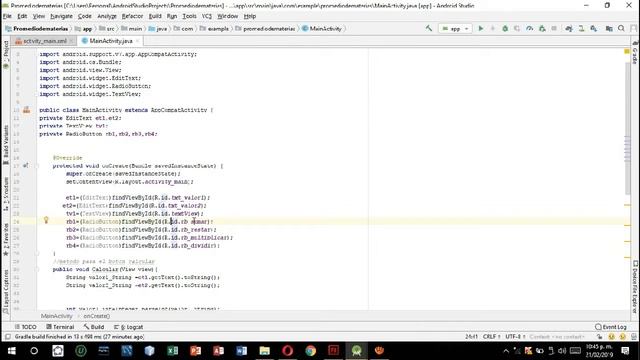Click the main breadcrumb folder
The height and width of the screenshot is (360, 640).
point(131,29)
